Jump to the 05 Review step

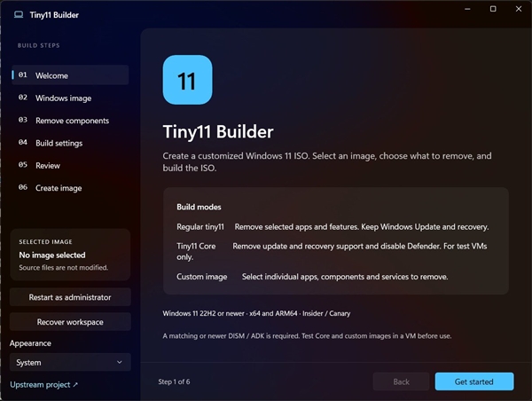point(70,165)
